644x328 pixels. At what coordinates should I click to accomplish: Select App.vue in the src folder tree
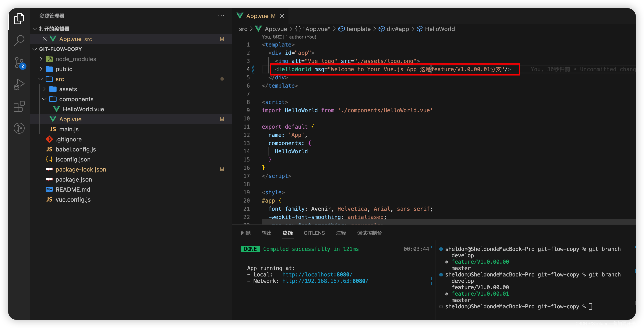pos(131,119)
